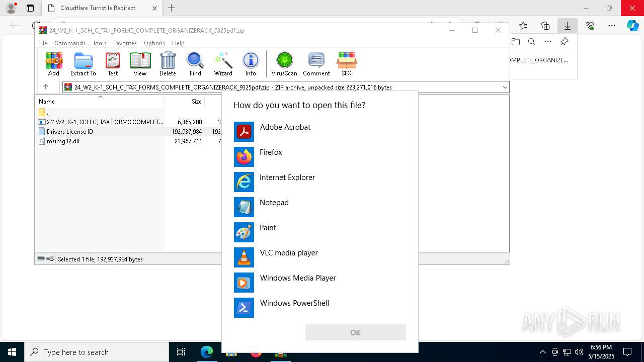Open the Help menu
The width and height of the screenshot is (644, 362).
(x=178, y=43)
